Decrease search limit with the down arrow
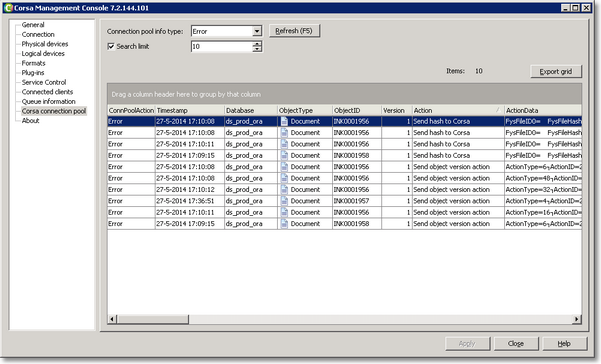601x364 pixels. click(257, 49)
